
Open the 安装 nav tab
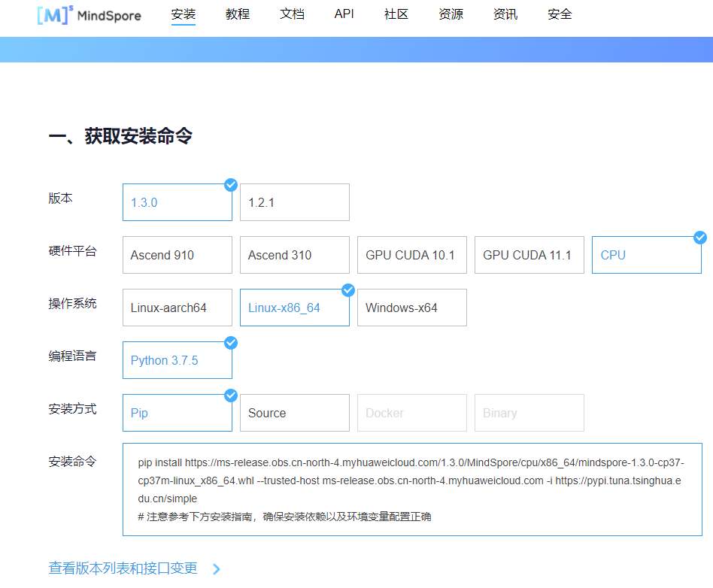click(x=184, y=14)
